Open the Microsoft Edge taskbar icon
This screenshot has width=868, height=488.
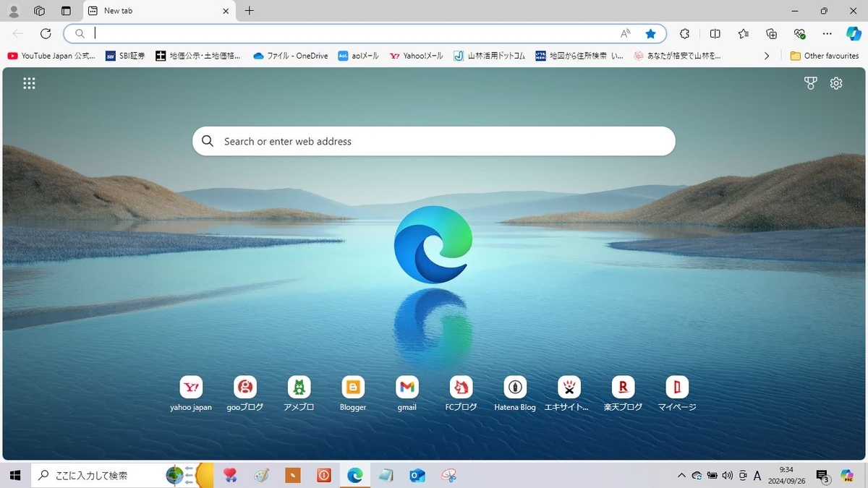[354, 475]
